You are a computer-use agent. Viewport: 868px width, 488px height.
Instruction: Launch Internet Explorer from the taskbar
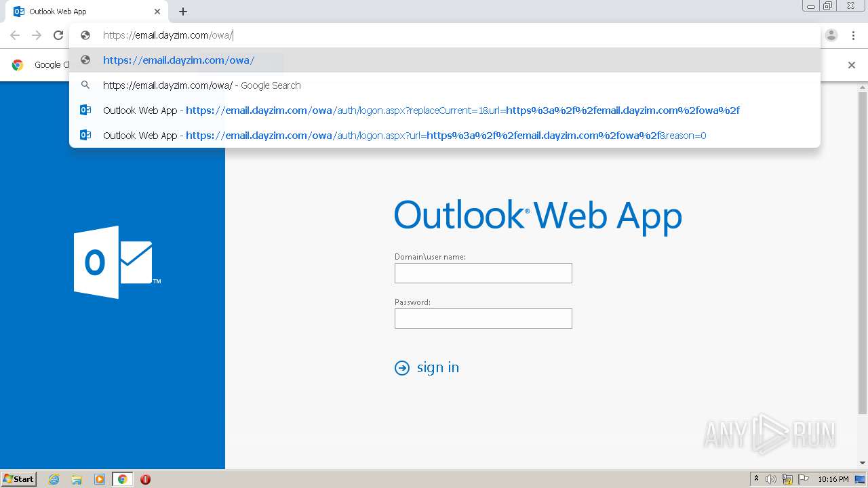coord(54,479)
